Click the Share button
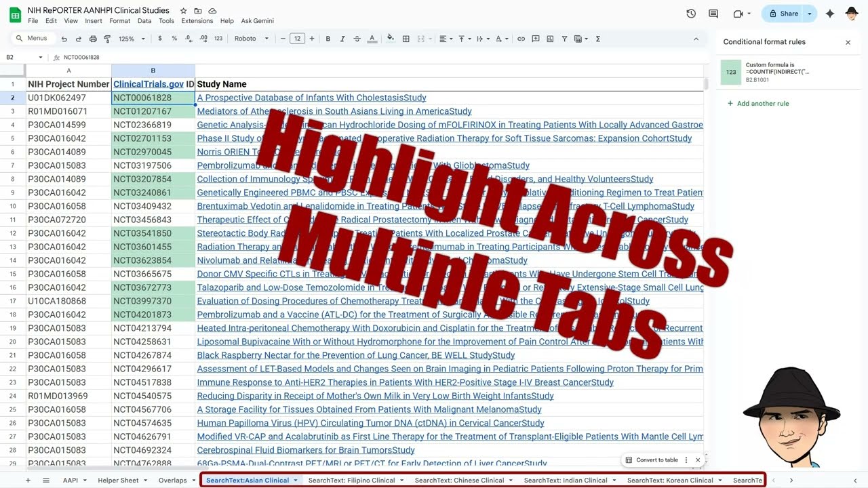The width and height of the screenshot is (868, 488). point(783,14)
